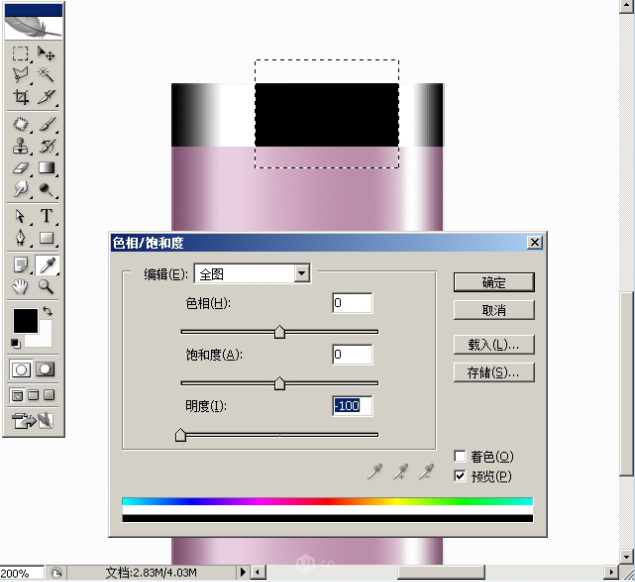
Task: Click the 色相 hue value field
Action: 352,303
